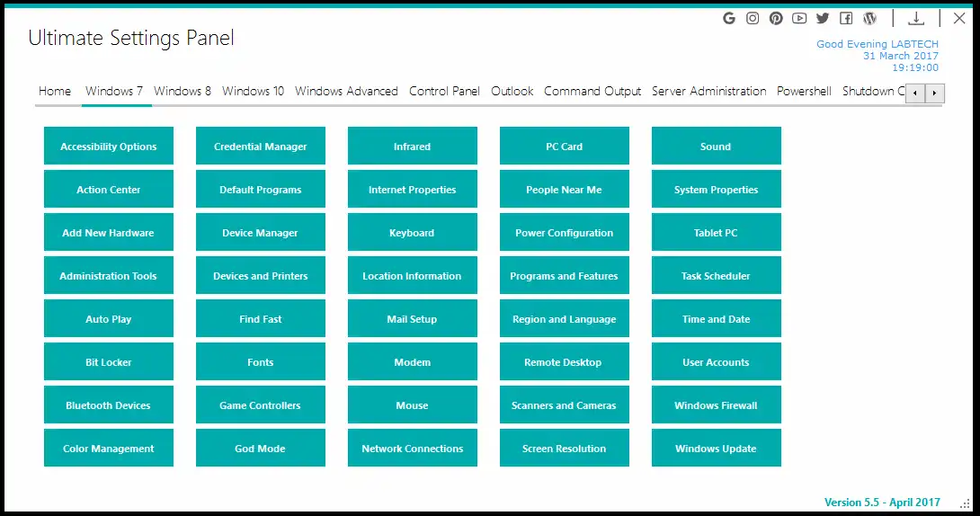Open Internet Properties
This screenshot has height=516, width=980.
pos(413,190)
